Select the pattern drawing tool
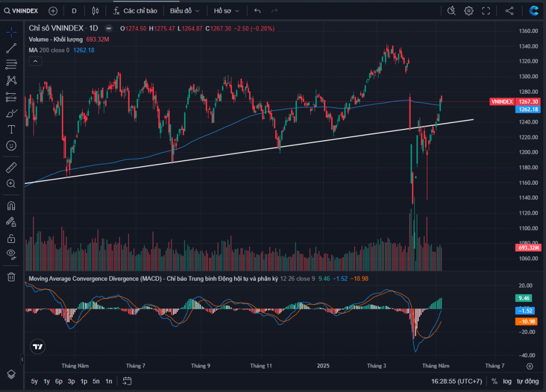The image size is (546, 392). (11, 81)
